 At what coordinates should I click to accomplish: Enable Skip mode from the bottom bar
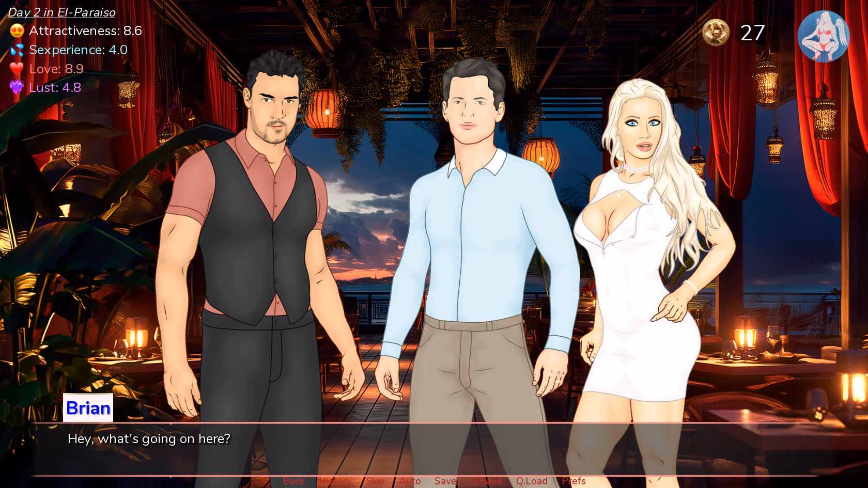click(x=375, y=481)
